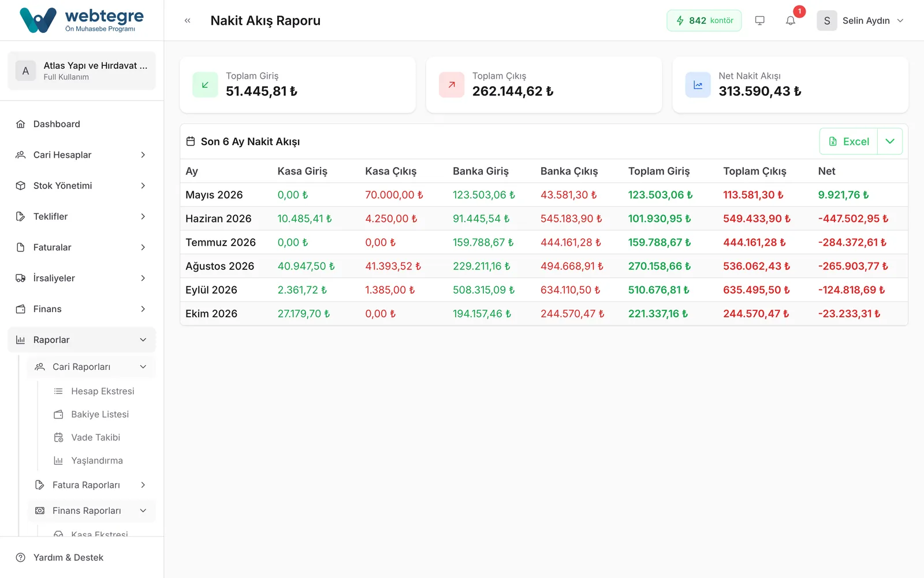Expand the Cari Hesaplar menu
This screenshot has width=924, height=578.
pyautogui.click(x=82, y=155)
